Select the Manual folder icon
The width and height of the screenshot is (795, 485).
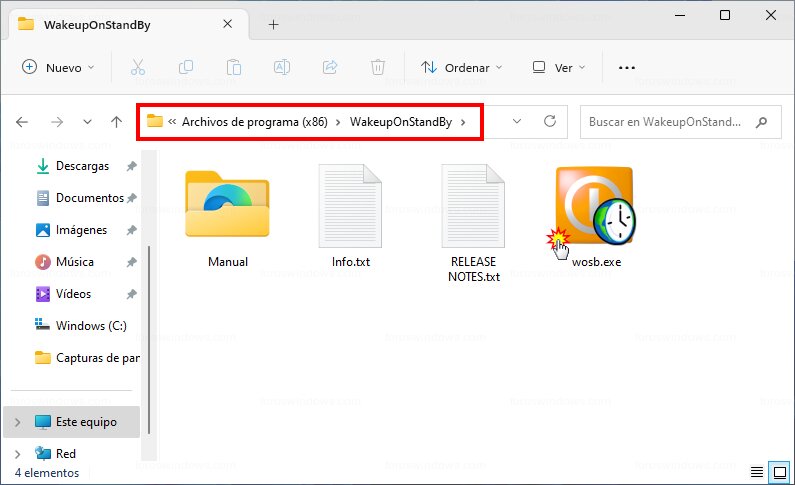click(x=227, y=204)
